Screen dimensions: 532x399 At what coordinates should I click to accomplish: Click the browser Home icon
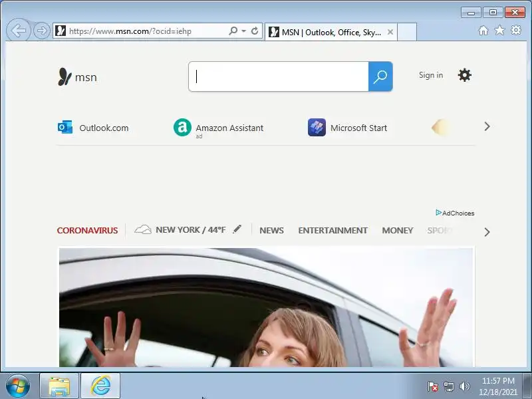tap(483, 31)
